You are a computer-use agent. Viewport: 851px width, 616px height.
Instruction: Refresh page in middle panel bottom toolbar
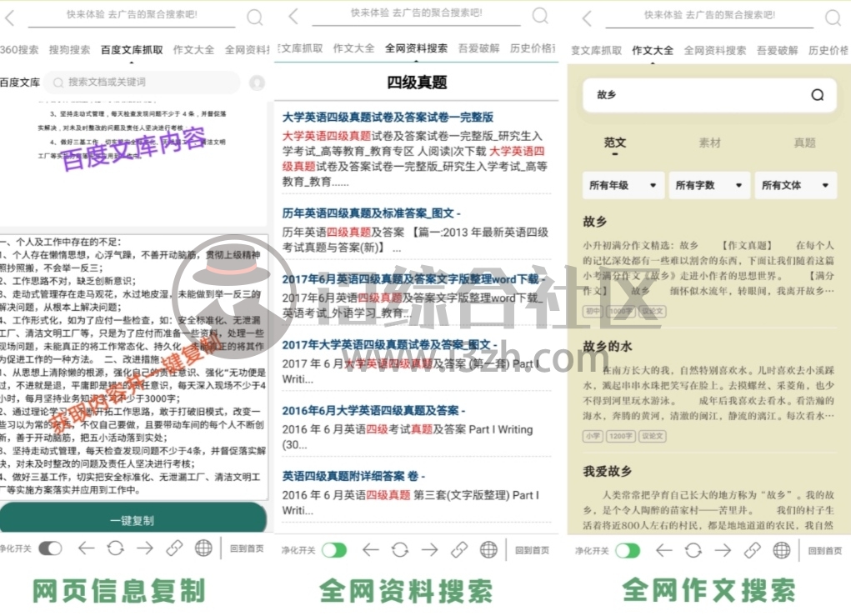[400, 550]
